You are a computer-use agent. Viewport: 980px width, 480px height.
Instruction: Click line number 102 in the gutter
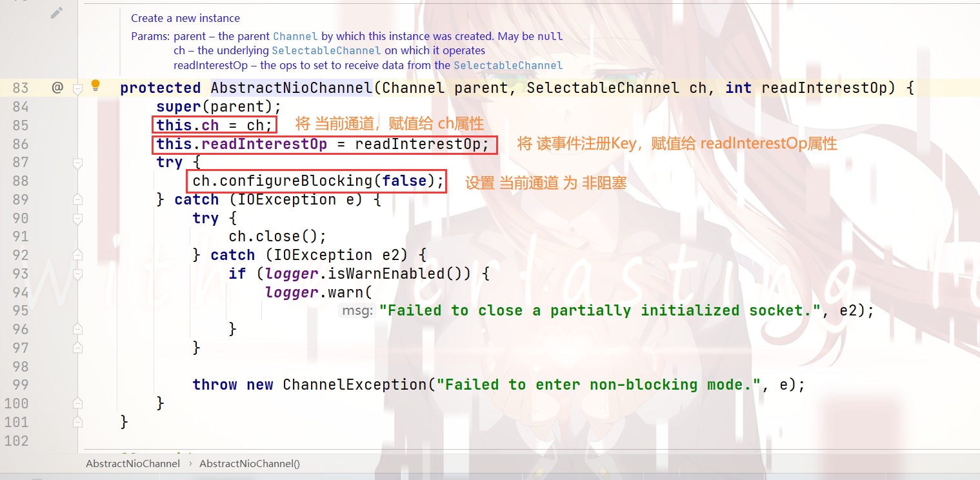(16, 441)
